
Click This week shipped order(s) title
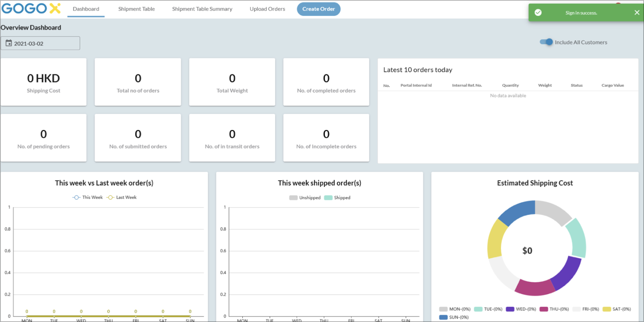pyautogui.click(x=320, y=183)
